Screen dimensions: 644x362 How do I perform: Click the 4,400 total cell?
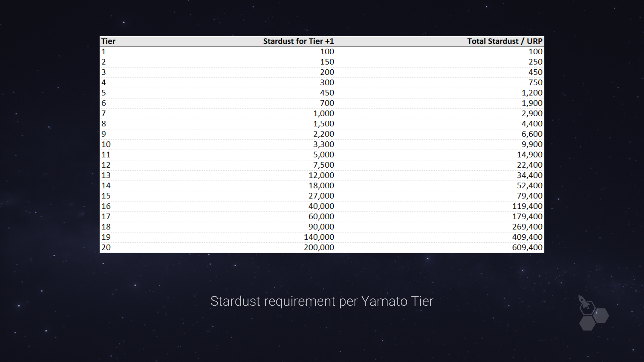tap(532, 124)
